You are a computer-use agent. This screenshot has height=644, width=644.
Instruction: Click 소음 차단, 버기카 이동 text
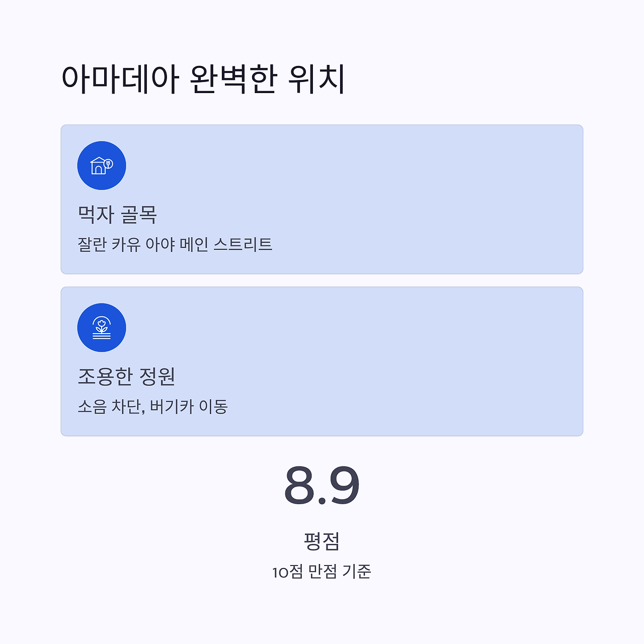coord(153,407)
